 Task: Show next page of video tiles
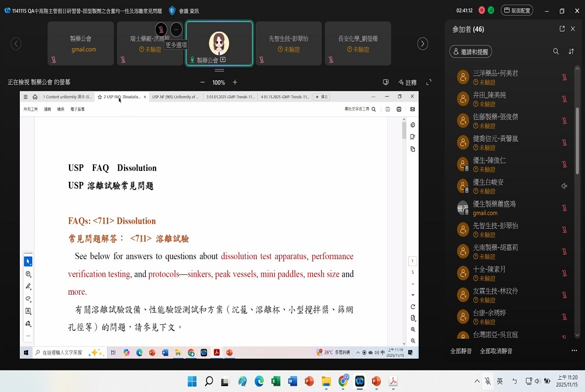pyautogui.click(x=422, y=44)
